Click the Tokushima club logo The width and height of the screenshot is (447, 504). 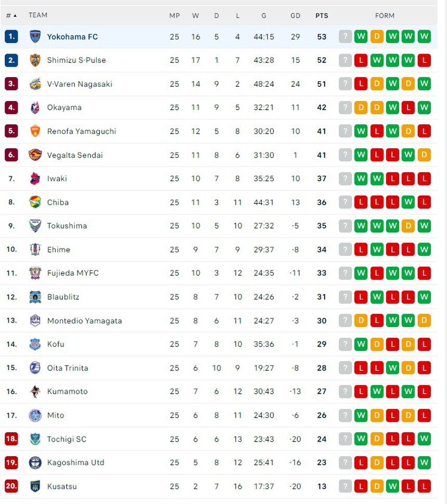pos(35,226)
